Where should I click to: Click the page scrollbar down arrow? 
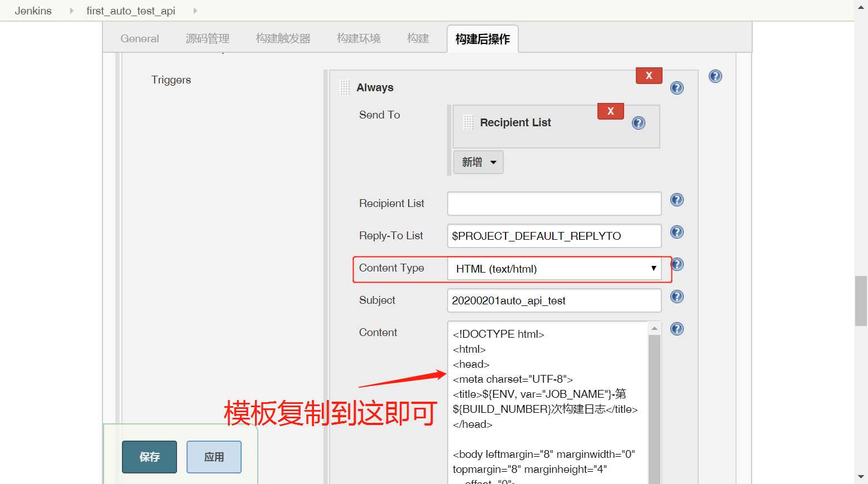tap(861, 477)
